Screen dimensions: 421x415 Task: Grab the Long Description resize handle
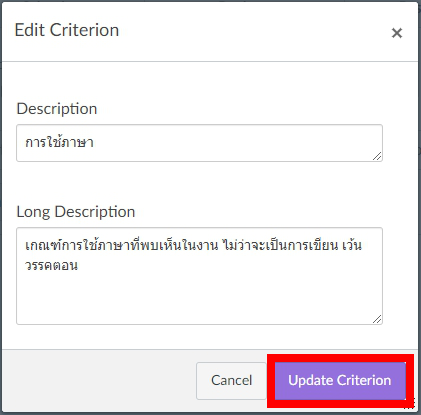(377, 319)
